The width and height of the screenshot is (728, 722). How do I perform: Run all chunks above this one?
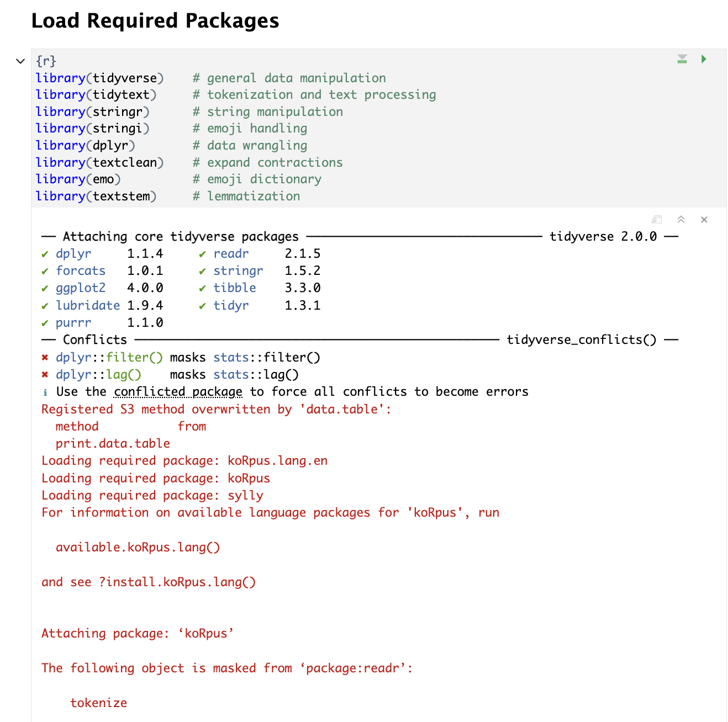[x=682, y=59]
